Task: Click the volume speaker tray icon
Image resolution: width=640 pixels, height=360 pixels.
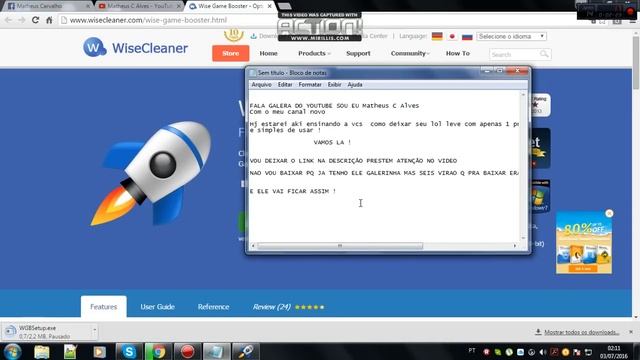Action: coord(542,352)
